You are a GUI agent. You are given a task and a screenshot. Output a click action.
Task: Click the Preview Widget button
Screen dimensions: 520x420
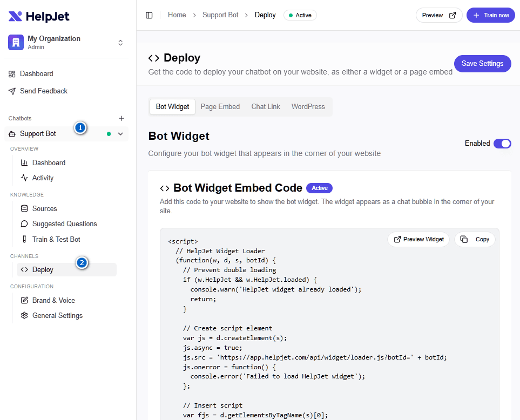[418, 239]
